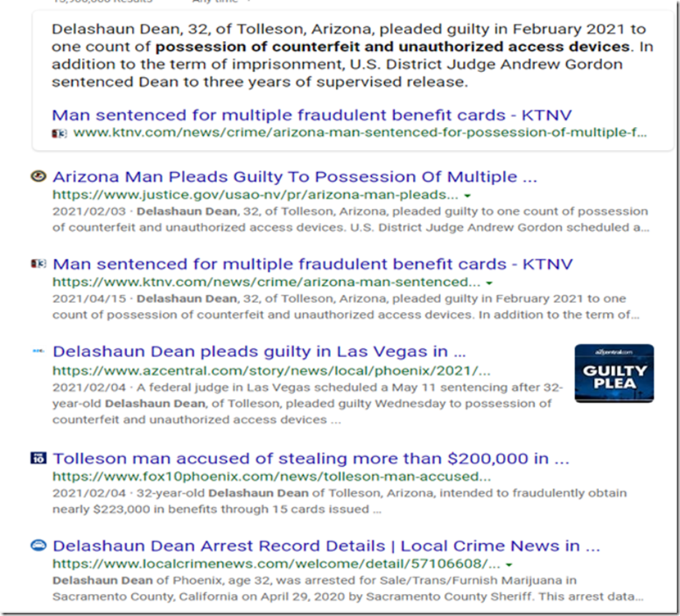Open the dropdown arrow after the ktnv.com result URL
The width and height of the screenshot is (680, 616).
tap(489, 283)
